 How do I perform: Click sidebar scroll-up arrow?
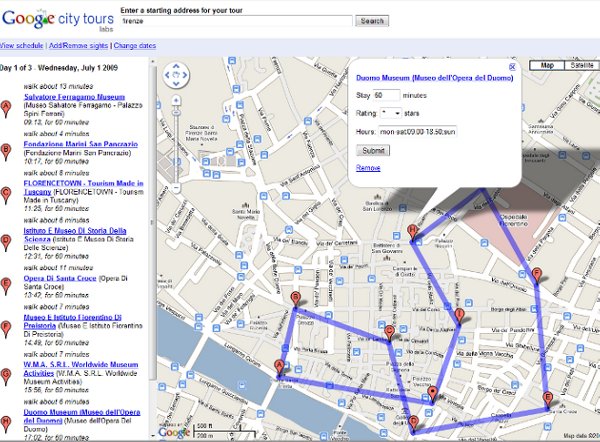(153, 61)
